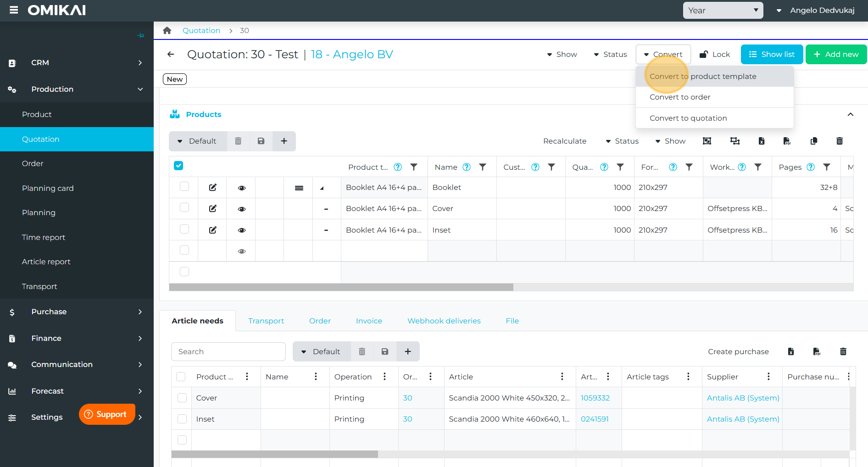Open the Year dropdown

click(723, 10)
